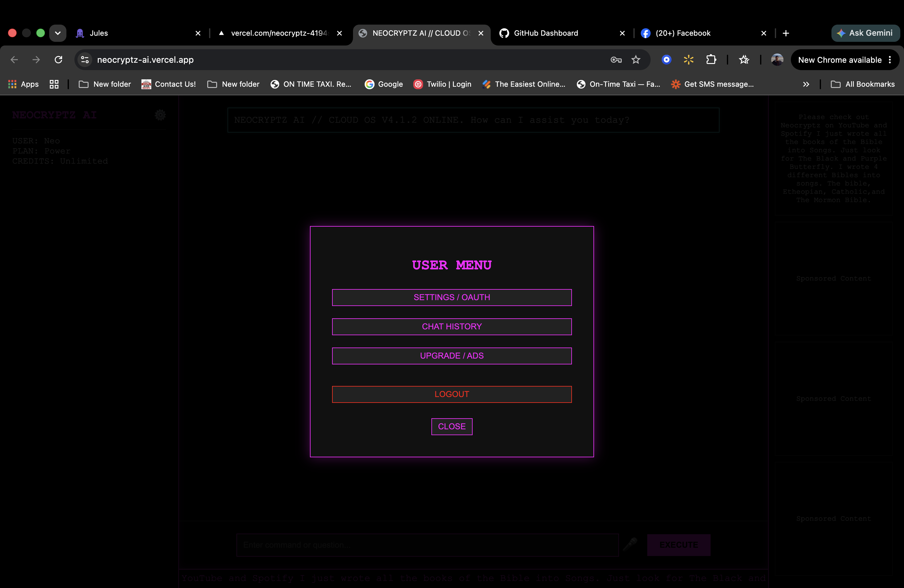Click the dimmed settings gear beside NEOCRYPTZ AI
Screen dimensions: 904x588
(160, 115)
